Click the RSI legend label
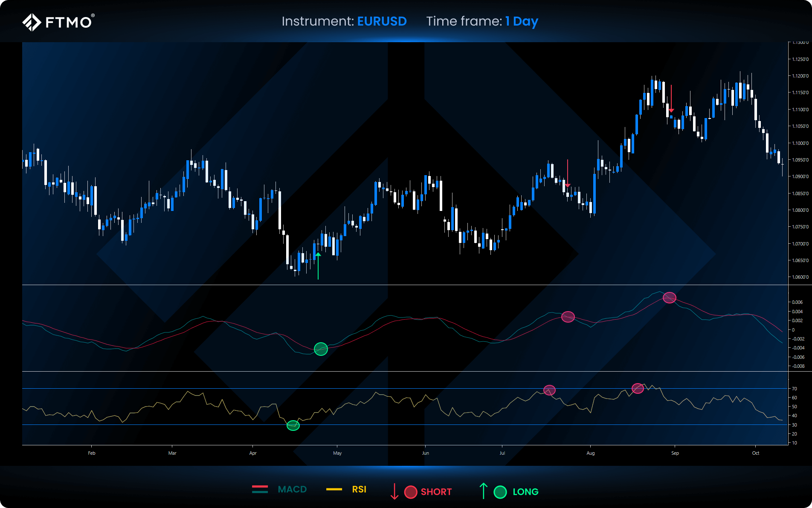812x508 pixels. click(x=359, y=489)
